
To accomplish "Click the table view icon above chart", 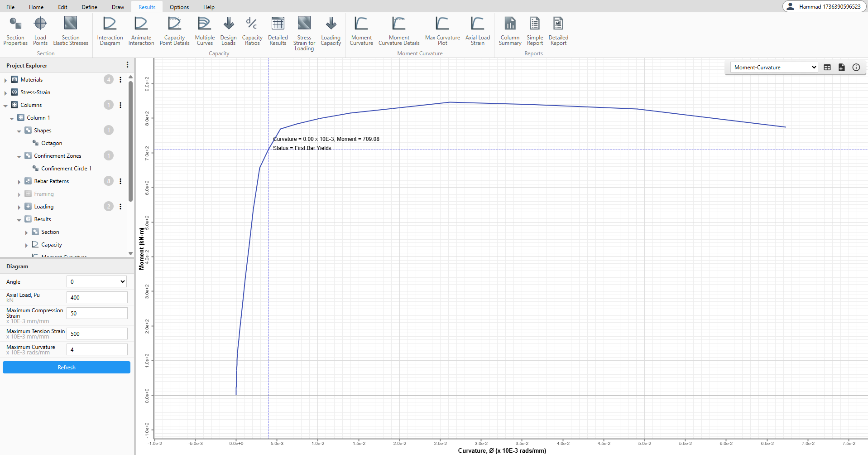I will (x=827, y=68).
